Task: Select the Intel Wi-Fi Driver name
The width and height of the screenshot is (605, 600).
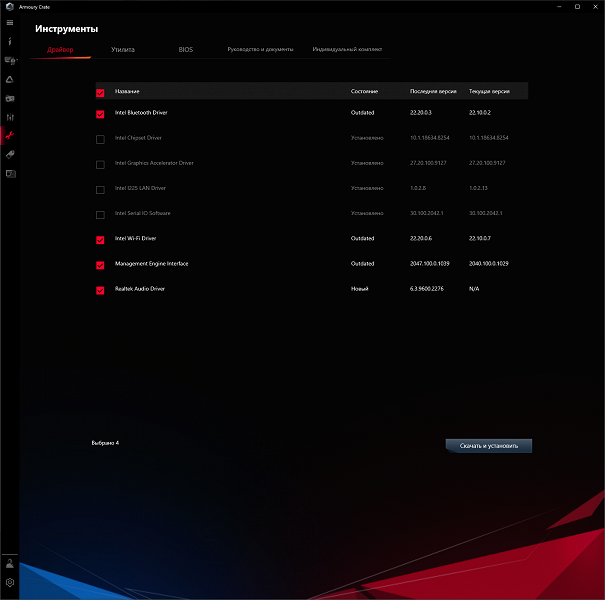Action: (135, 238)
